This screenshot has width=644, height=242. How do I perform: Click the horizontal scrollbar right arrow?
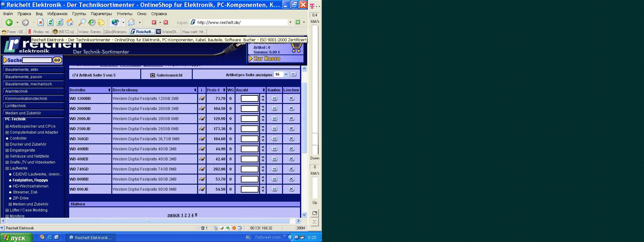[x=298, y=221]
